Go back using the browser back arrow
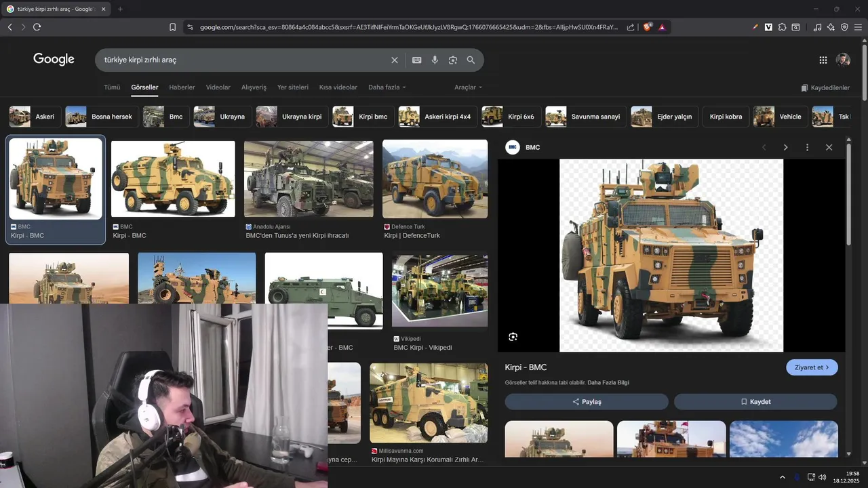The height and width of the screenshot is (488, 868). click(9, 27)
